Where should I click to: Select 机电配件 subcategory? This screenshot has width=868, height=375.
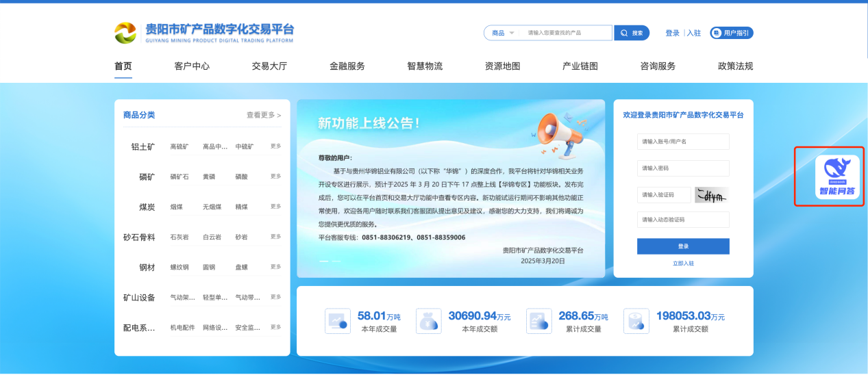click(183, 327)
